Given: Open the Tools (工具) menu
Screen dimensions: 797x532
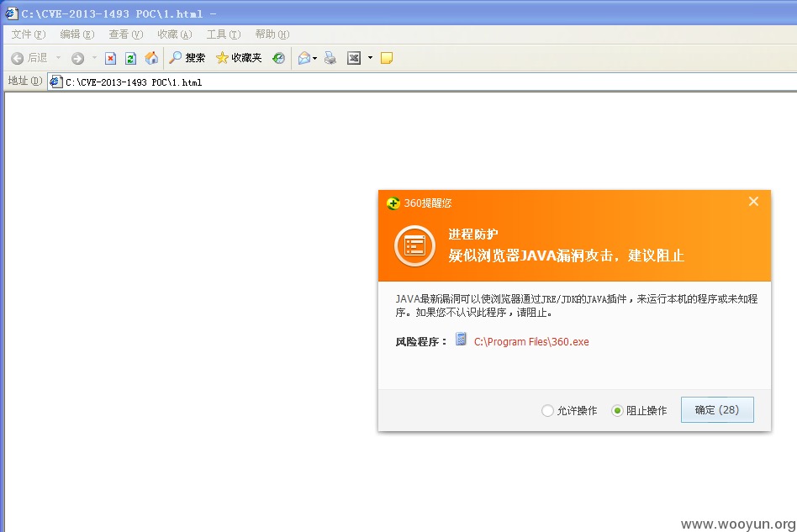Looking at the screenshot, I should (x=224, y=34).
